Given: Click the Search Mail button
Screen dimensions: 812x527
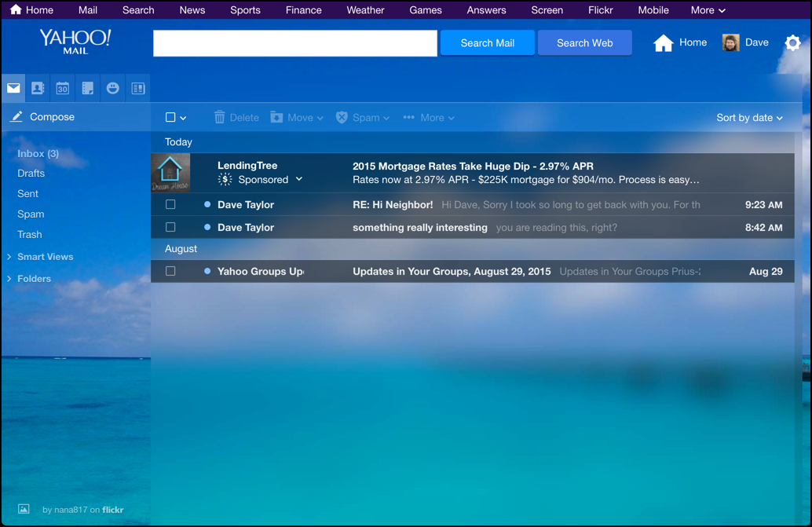Looking at the screenshot, I should [487, 43].
